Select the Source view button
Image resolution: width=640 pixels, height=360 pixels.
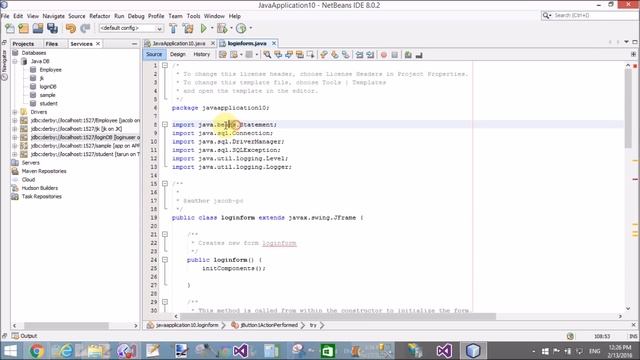[154, 54]
